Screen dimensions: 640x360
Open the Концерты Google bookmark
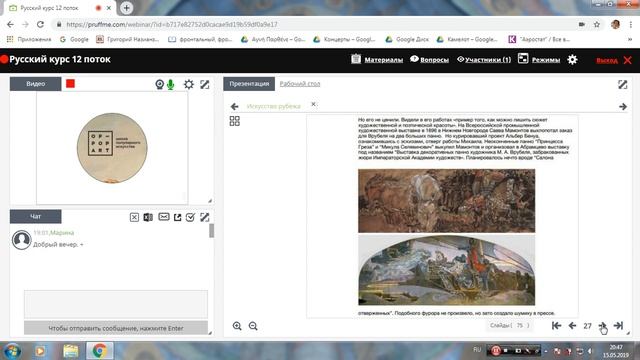tap(344, 39)
